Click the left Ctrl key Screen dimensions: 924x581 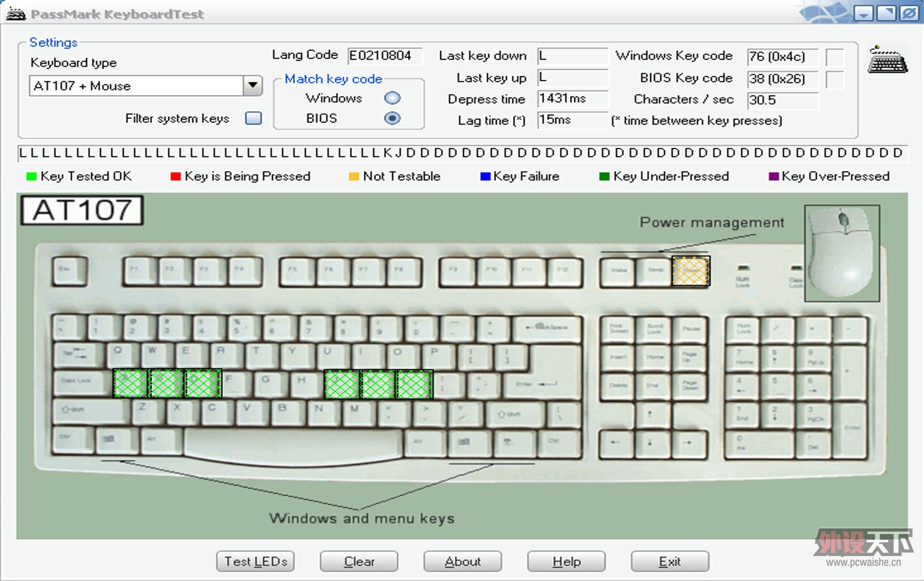tap(72, 440)
